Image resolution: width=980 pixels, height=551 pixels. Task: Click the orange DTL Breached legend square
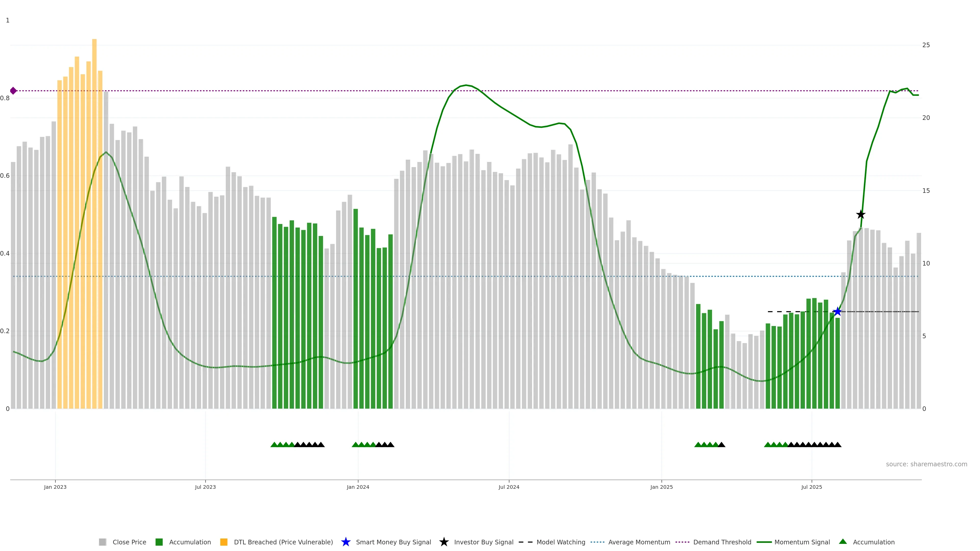[224, 542]
